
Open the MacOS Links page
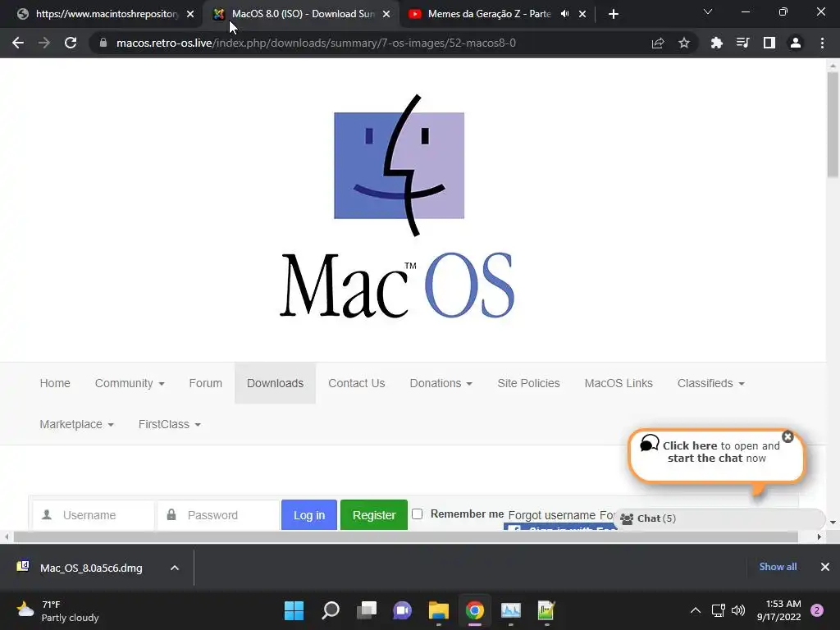coord(619,384)
